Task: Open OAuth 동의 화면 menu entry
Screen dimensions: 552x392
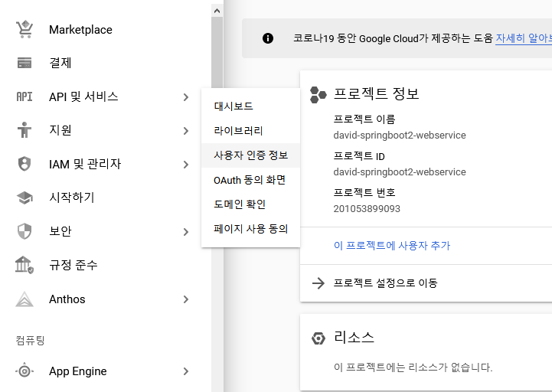Action: click(250, 180)
